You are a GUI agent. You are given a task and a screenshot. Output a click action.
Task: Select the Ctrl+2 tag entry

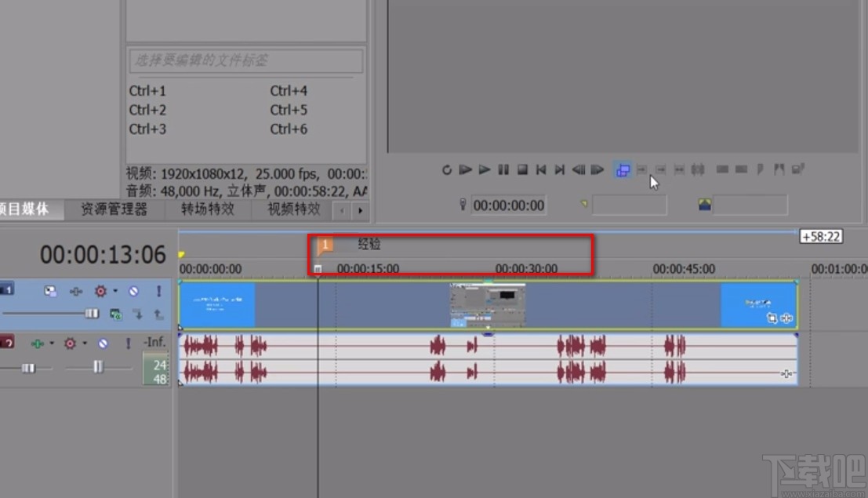pos(147,110)
